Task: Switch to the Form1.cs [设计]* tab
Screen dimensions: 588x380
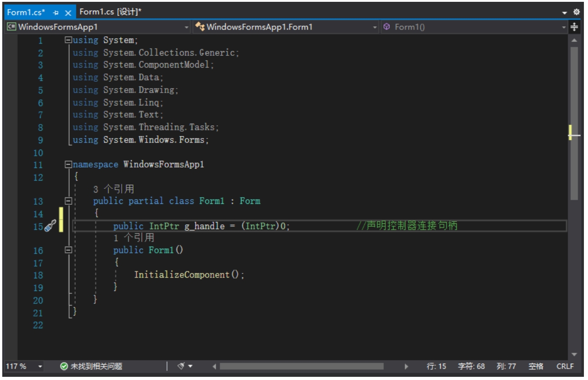Action: coord(110,12)
